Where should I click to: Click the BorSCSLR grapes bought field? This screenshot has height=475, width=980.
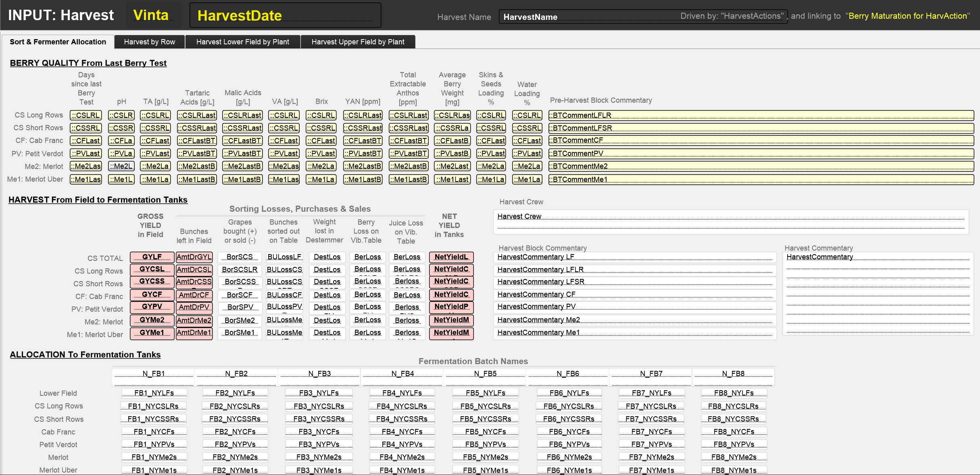[x=240, y=270]
